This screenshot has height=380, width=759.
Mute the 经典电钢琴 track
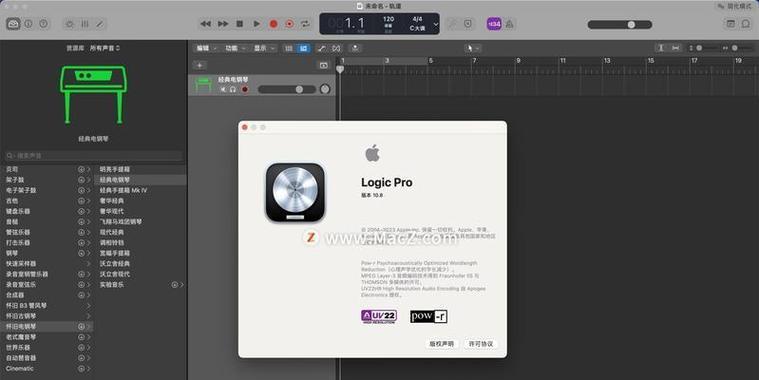pyautogui.click(x=223, y=90)
